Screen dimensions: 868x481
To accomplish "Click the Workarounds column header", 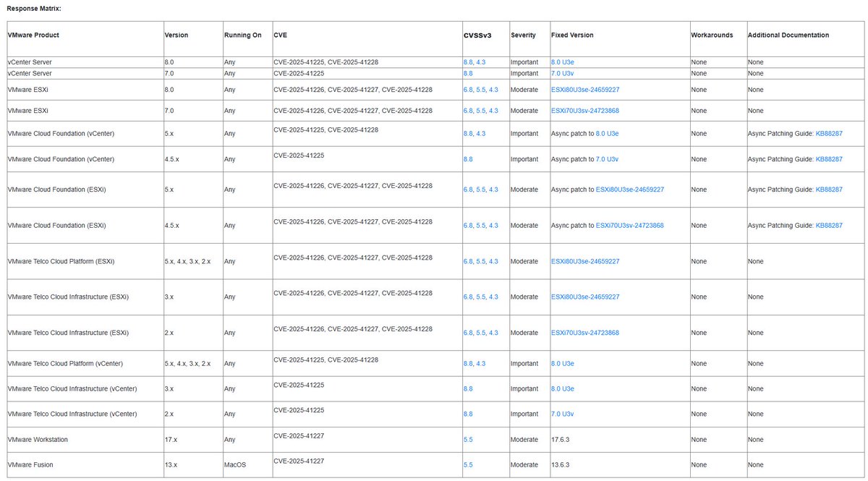I will point(712,35).
